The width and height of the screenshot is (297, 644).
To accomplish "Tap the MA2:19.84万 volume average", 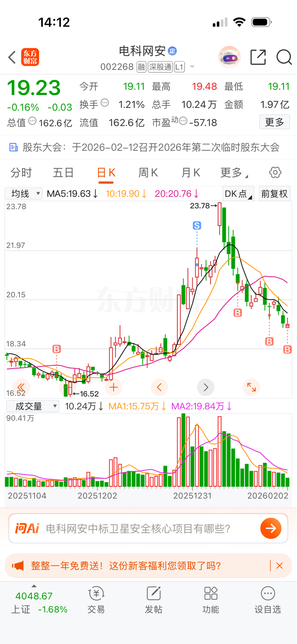I will point(201,406).
